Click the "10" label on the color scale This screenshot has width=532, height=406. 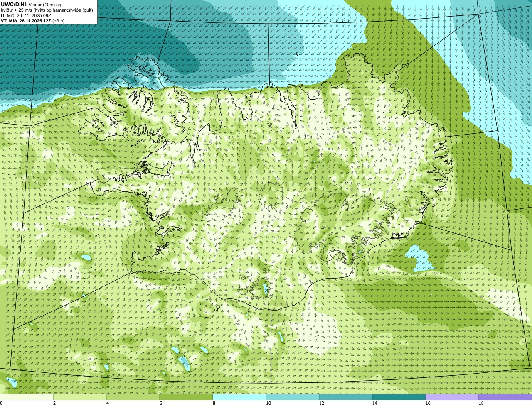coord(268,403)
